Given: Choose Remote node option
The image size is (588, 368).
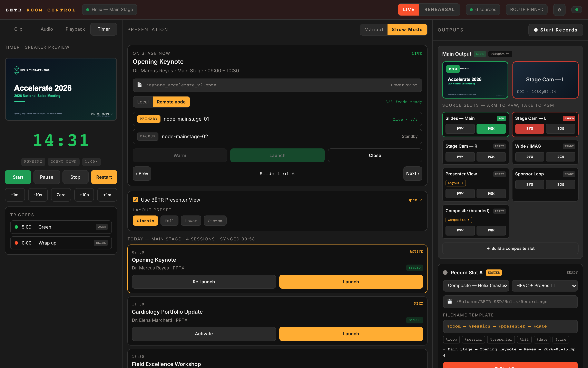Looking at the screenshot, I should [171, 102].
